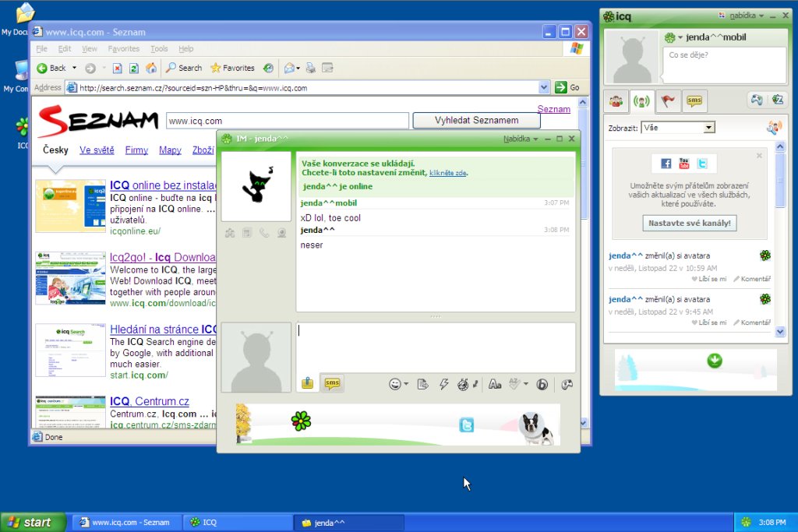This screenshot has height=532, width=798.
Task: Switch chat to SMS mode
Action: pyautogui.click(x=332, y=383)
